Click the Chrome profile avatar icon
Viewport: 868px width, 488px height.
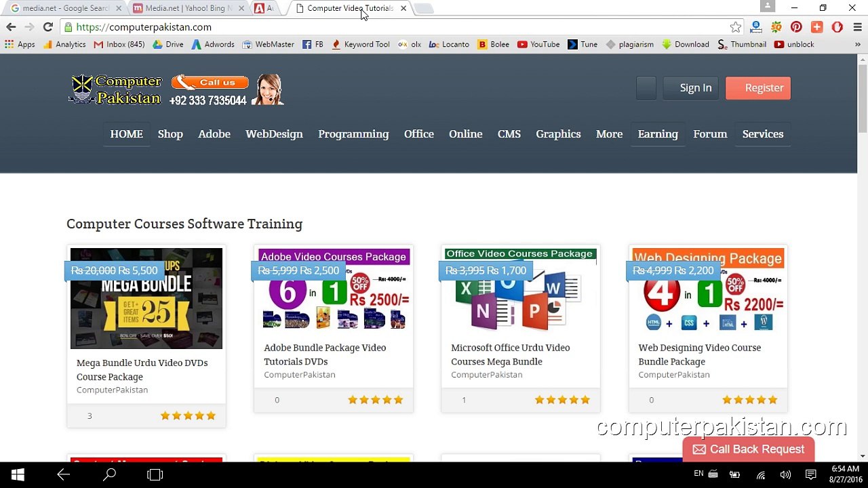[768, 6]
